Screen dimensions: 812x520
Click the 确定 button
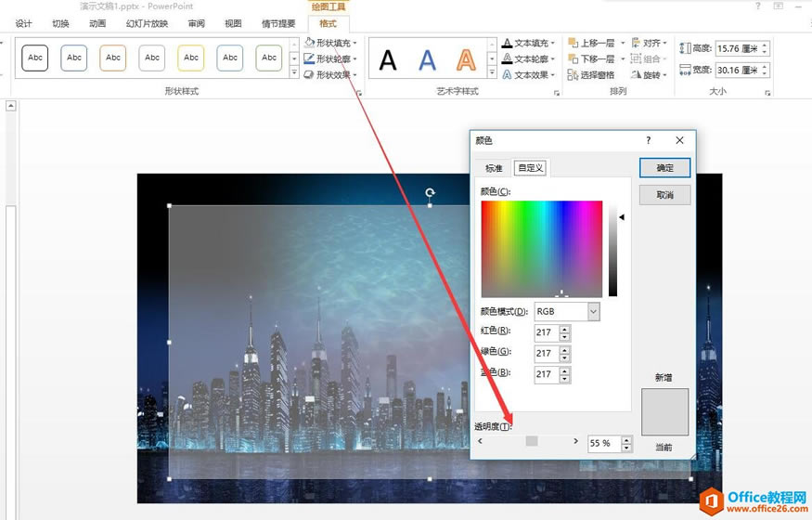pyautogui.click(x=665, y=168)
